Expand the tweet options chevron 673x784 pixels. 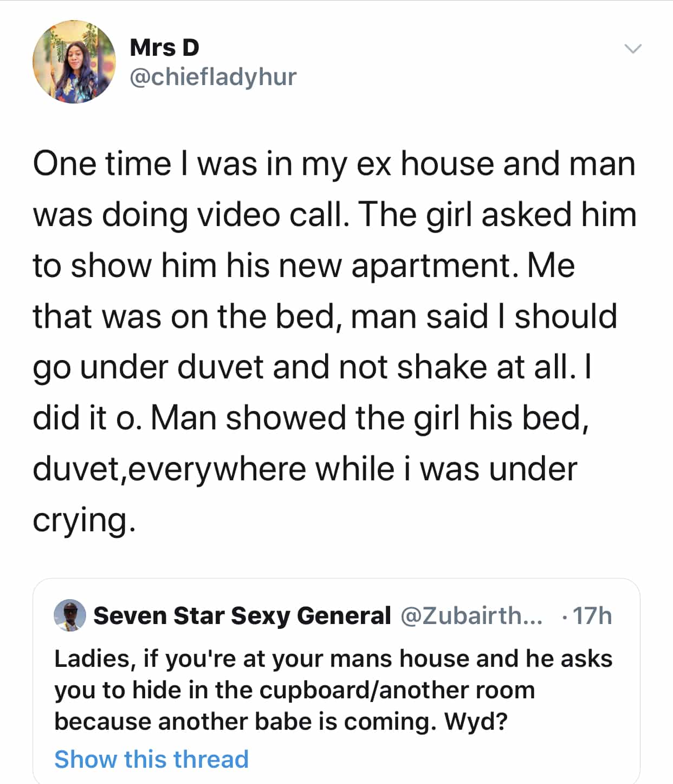click(632, 49)
